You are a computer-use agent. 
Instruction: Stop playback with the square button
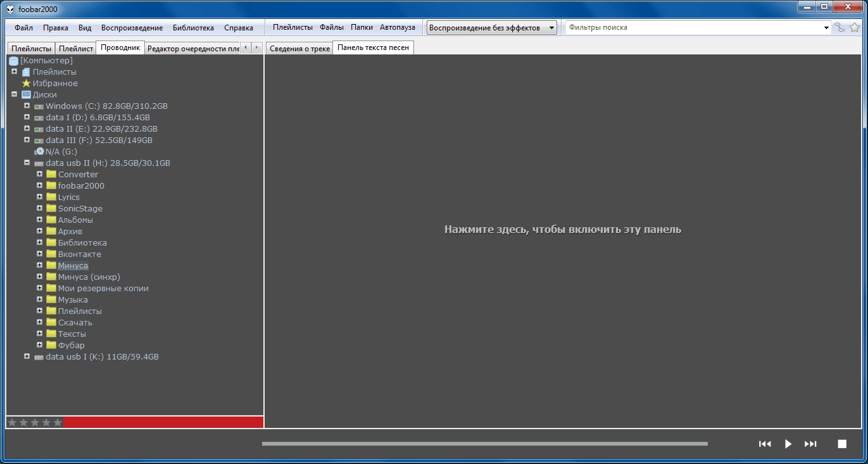click(842, 444)
